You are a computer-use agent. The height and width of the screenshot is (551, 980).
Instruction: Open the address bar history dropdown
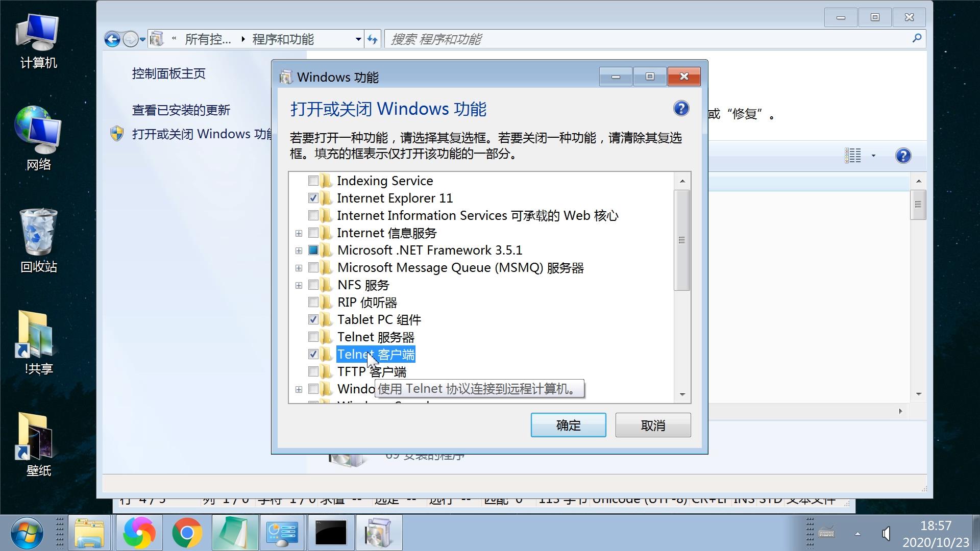click(358, 39)
